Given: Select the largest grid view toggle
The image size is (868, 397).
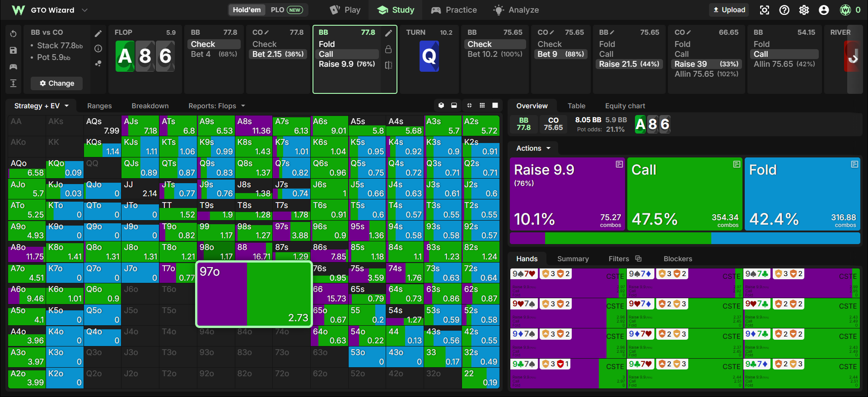Looking at the screenshot, I should [495, 106].
